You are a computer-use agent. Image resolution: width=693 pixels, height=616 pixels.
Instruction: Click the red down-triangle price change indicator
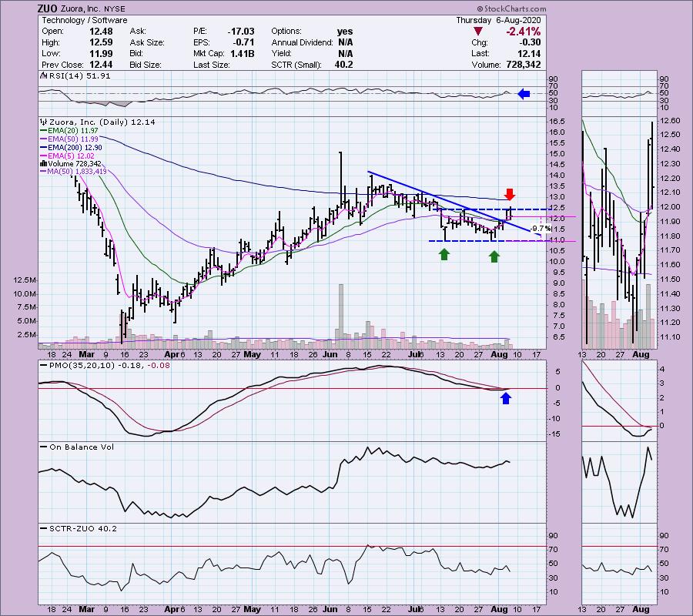pos(477,32)
